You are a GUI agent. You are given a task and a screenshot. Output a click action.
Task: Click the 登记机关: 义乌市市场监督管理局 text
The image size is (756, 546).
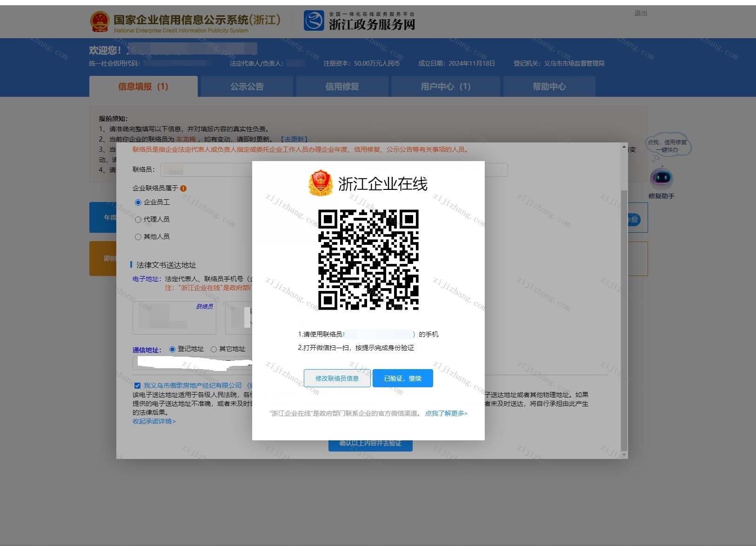[x=559, y=64]
